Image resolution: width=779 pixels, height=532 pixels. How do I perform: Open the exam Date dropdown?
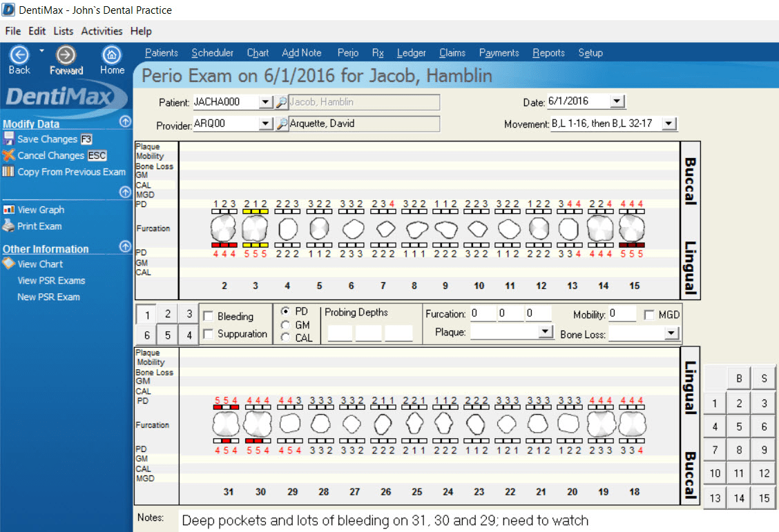617,101
